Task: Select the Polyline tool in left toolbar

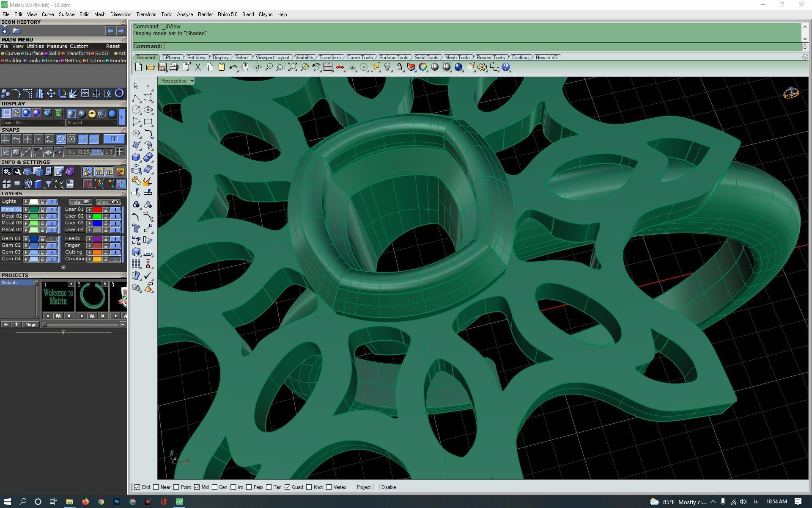Action: pos(136,98)
